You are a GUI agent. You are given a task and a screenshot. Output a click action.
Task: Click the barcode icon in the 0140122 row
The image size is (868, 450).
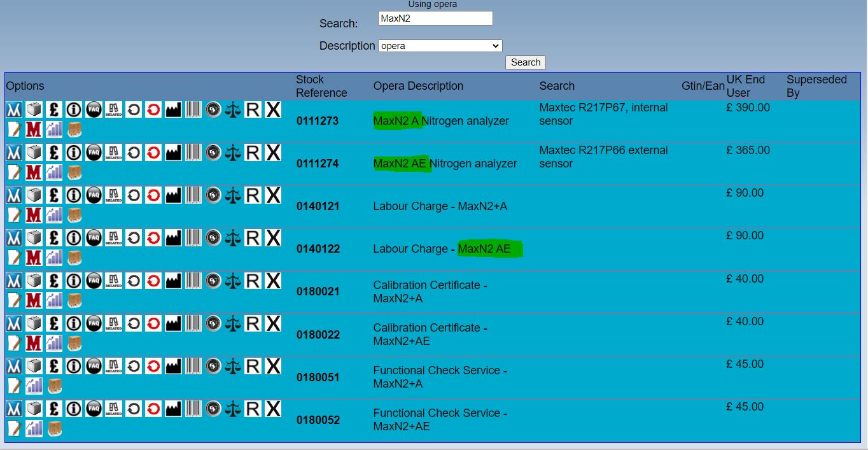click(x=193, y=237)
